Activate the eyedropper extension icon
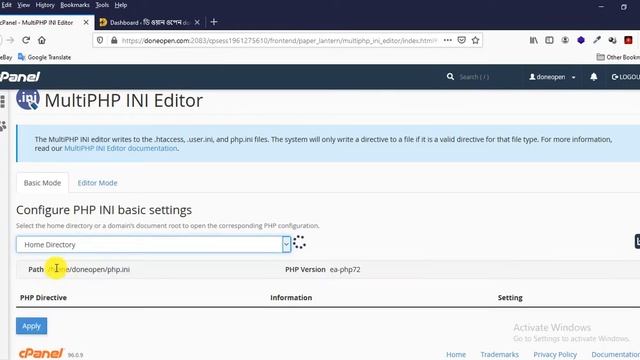 (x=597, y=40)
